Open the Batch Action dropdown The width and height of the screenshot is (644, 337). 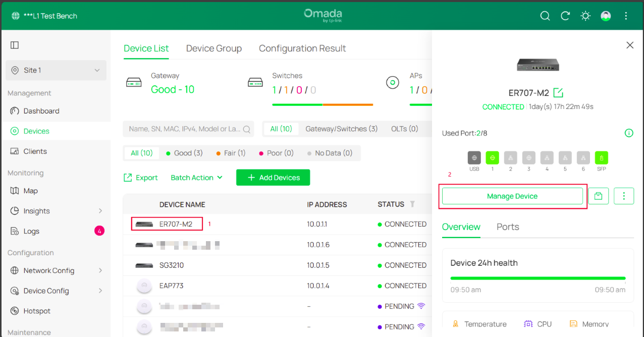196,178
